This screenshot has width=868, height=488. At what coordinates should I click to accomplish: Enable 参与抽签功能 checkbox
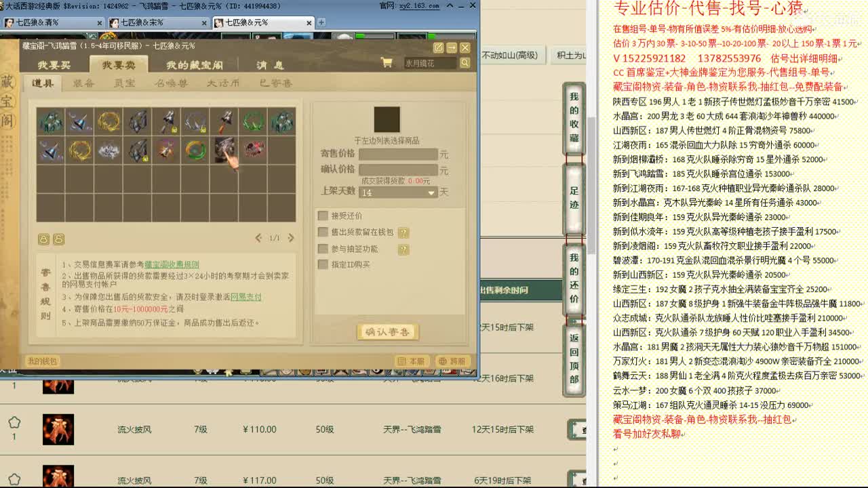[x=323, y=249]
